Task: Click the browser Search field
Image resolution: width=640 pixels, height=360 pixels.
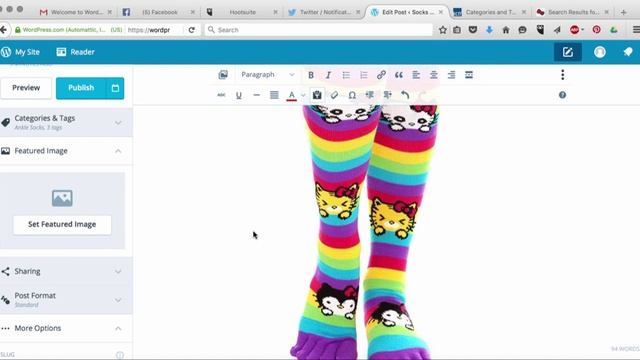Action: click(x=318, y=30)
